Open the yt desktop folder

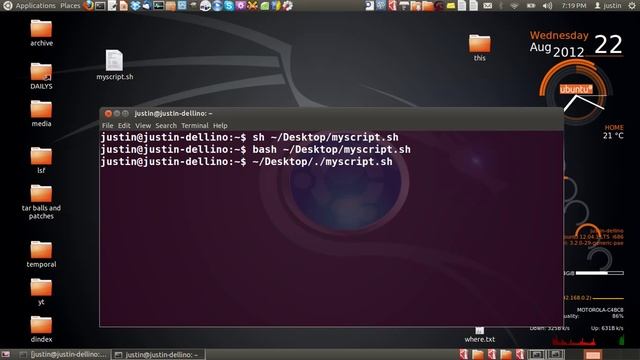(x=41, y=291)
